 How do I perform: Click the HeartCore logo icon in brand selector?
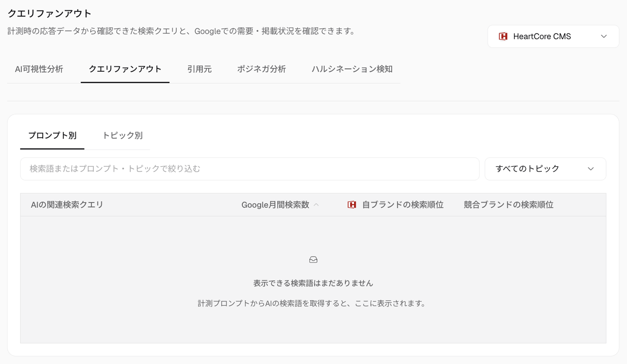503,37
